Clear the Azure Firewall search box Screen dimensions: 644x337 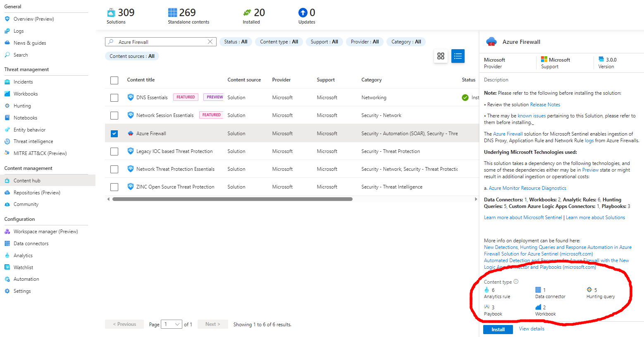[210, 41]
